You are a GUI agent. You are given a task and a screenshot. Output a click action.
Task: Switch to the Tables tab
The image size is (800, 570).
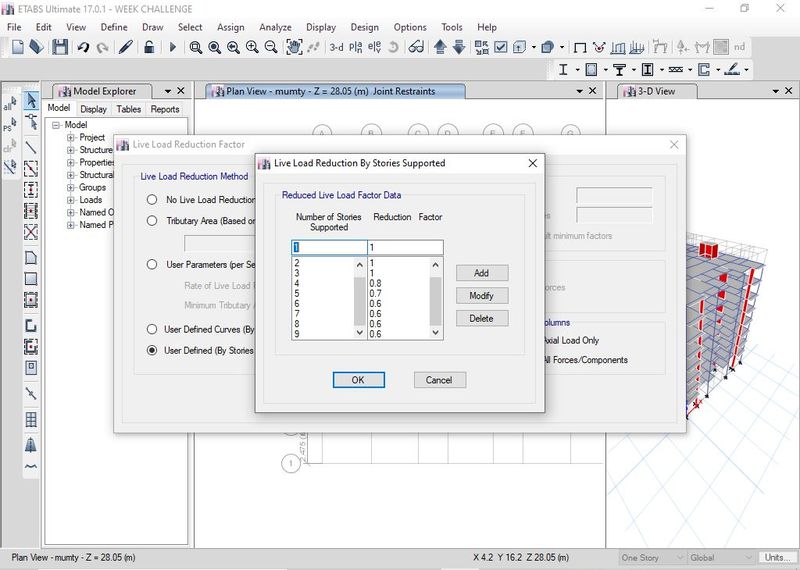tap(128, 109)
